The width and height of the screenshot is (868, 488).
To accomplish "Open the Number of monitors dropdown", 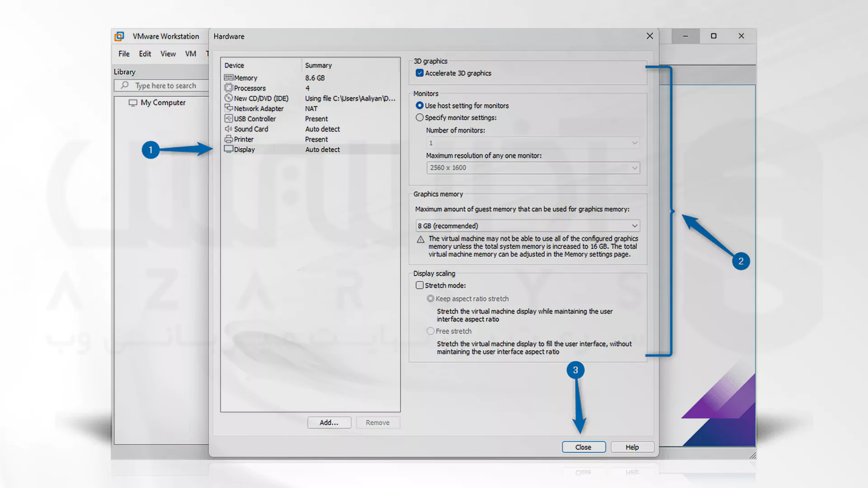I will pos(533,143).
